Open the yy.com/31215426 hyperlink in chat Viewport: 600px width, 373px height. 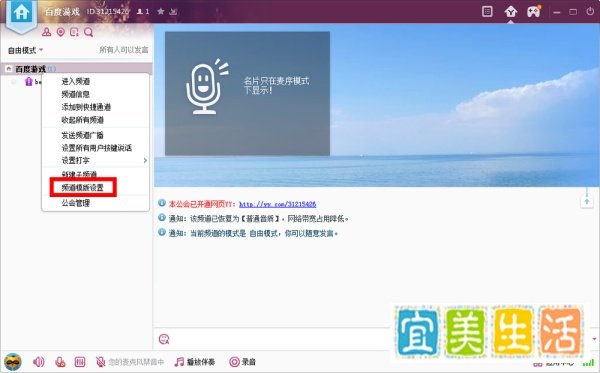coord(277,204)
